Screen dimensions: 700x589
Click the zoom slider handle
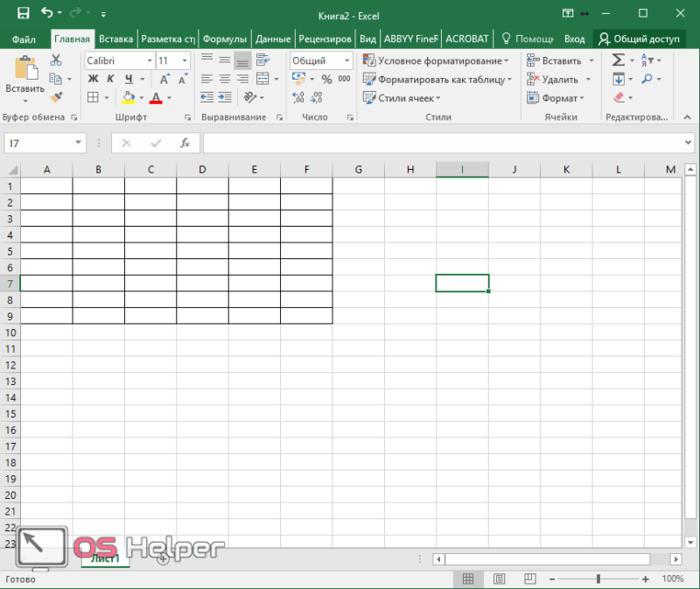598,579
